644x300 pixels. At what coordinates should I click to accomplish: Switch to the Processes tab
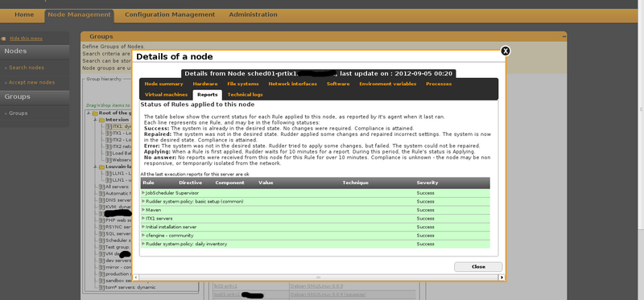tap(439, 84)
